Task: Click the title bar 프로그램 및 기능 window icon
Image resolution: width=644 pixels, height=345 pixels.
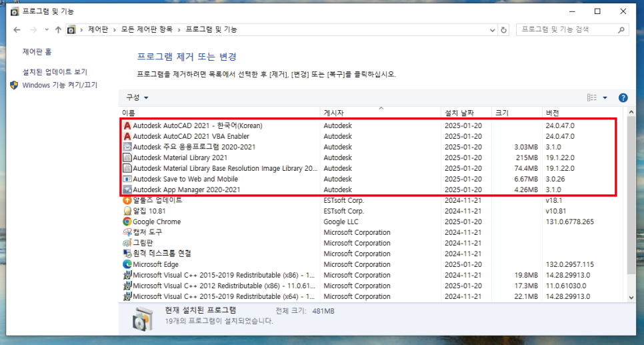Action: click(x=15, y=11)
